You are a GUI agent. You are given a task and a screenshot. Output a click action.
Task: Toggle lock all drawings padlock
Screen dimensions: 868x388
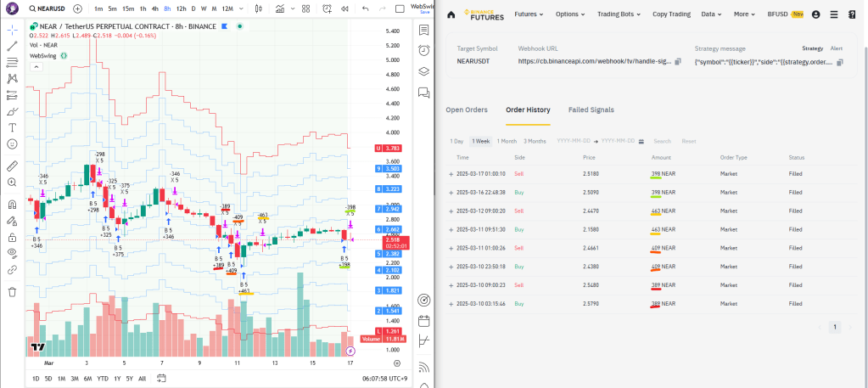point(13,237)
